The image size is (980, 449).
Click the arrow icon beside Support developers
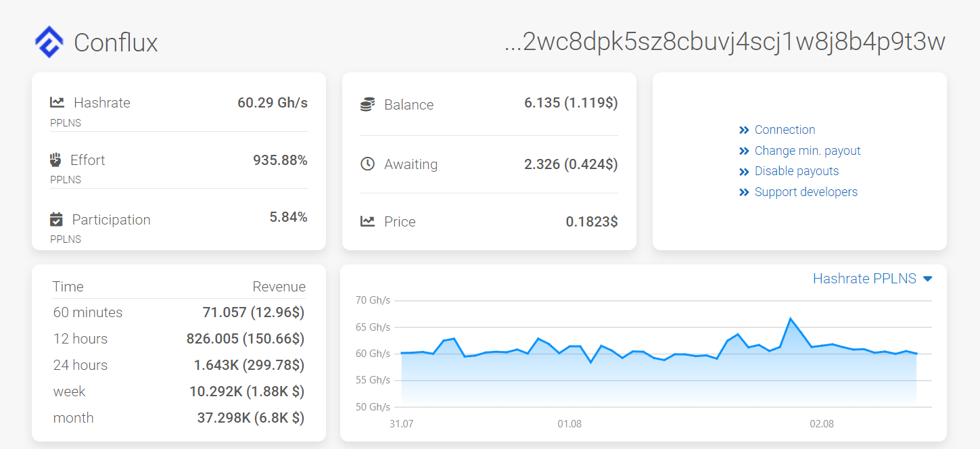click(745, 192)
